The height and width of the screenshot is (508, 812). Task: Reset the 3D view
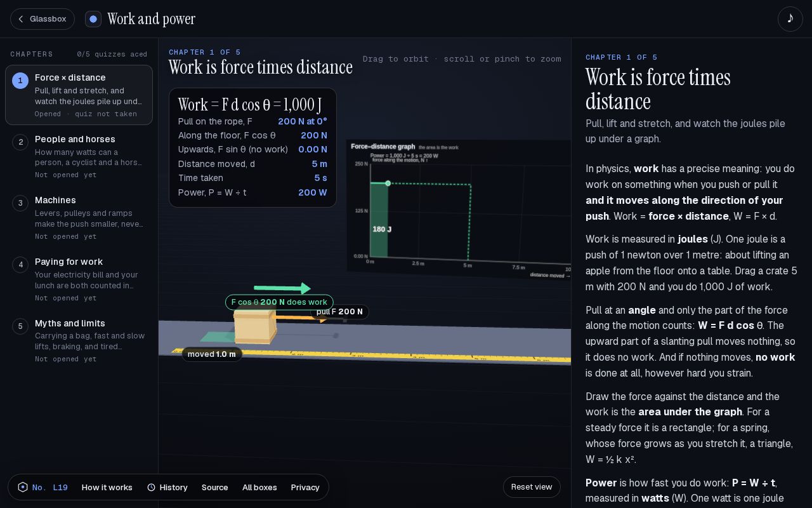532,487
